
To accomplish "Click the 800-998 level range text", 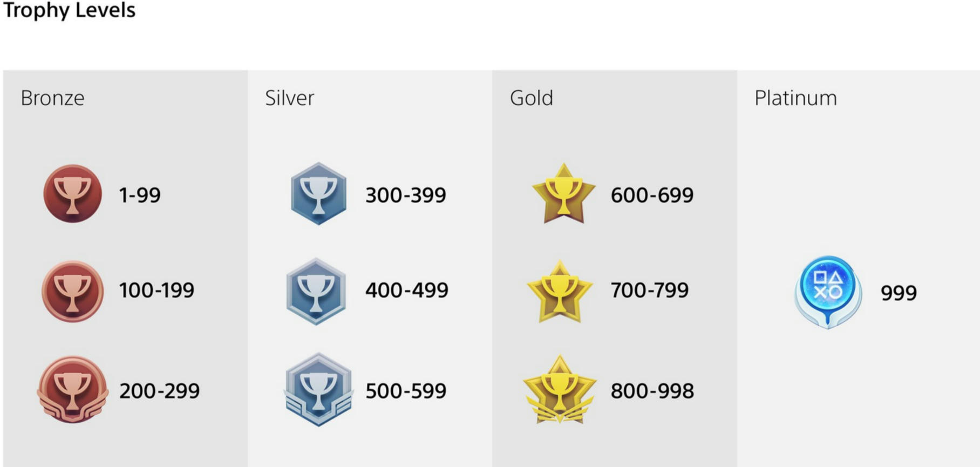I will click(652, 391).
